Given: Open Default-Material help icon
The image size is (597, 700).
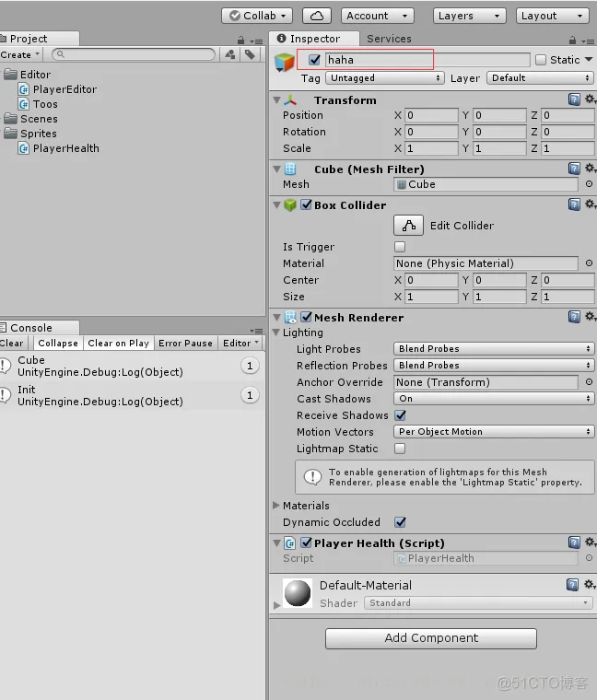Looking at the screenshot, I should click(572, 585).
